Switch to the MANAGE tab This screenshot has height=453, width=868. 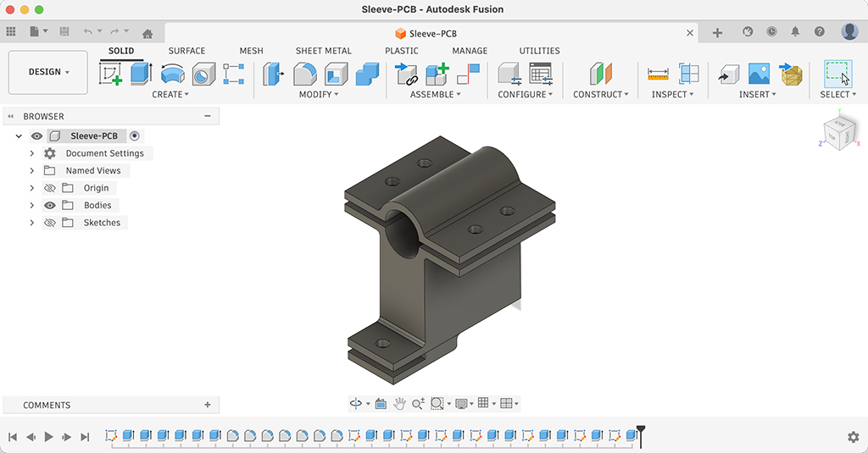coord(470,51)
